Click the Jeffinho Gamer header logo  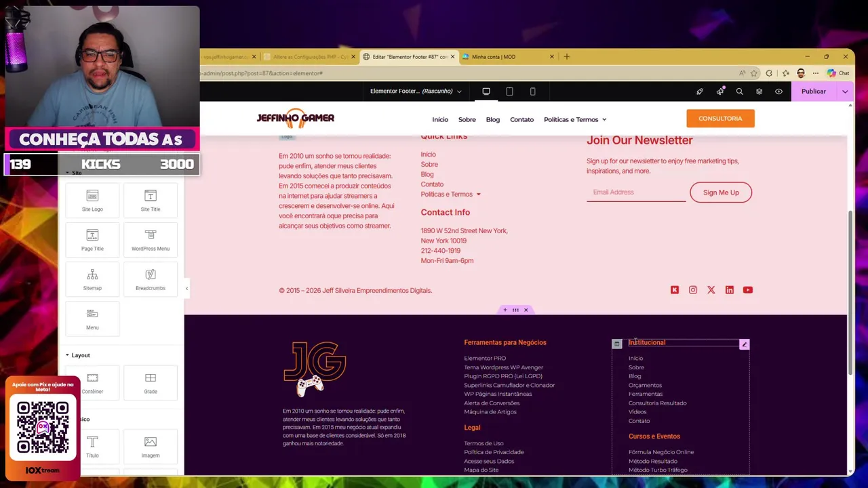point(295,118)
